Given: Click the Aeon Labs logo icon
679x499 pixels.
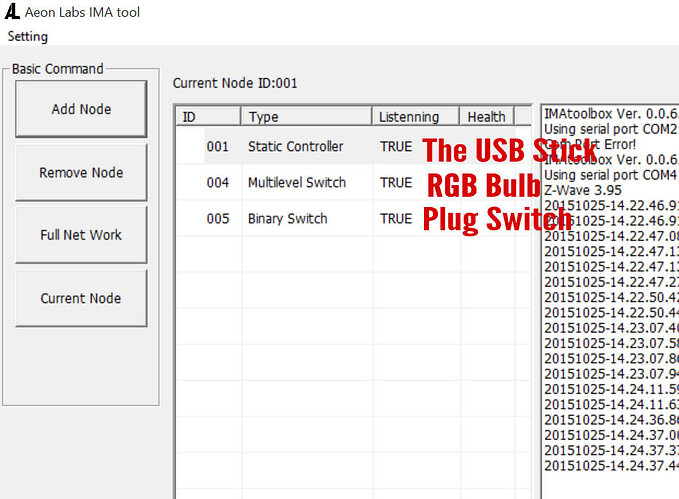Looking at the screenshot, I should pos(12,12).
